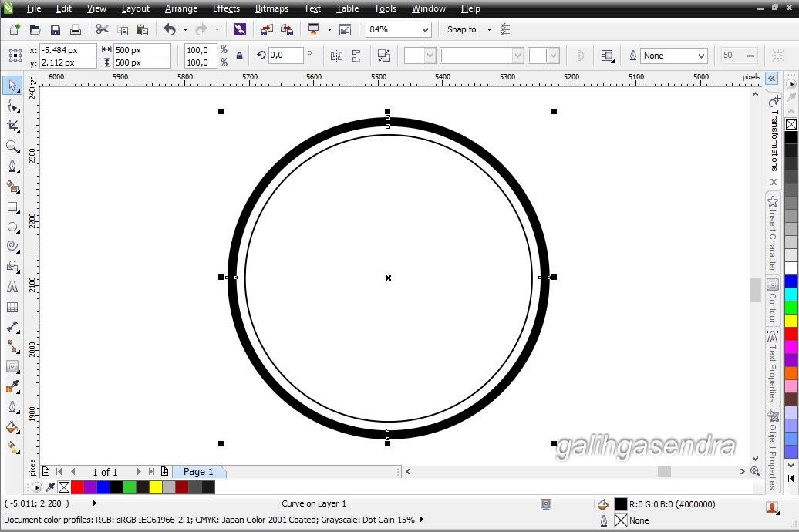Click the object width field
This screenshot has height=532, width=799.
coord(142,50)
